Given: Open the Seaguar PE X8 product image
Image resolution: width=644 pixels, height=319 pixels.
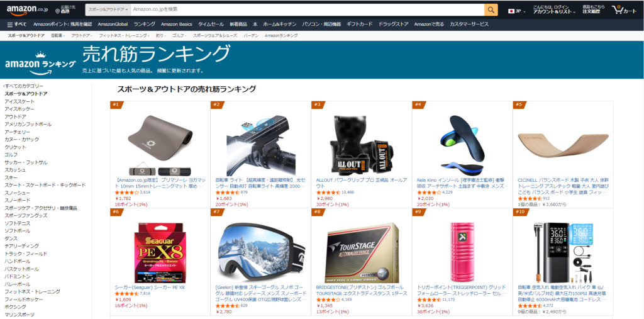Looking at the screenshot, I should pos(160,252).
